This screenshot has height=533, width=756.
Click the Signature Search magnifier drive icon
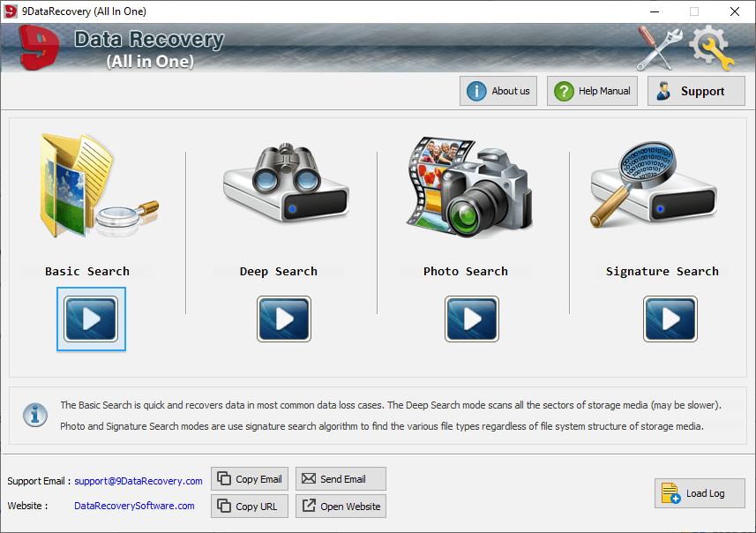(654, 184)
